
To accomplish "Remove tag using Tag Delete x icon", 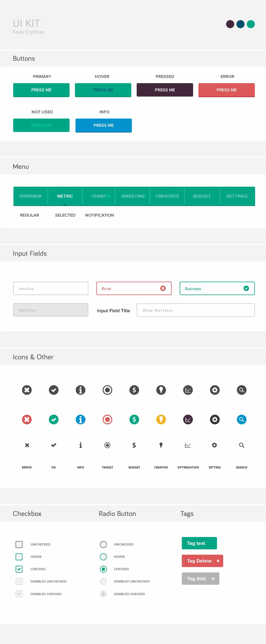I will (218, 561).
